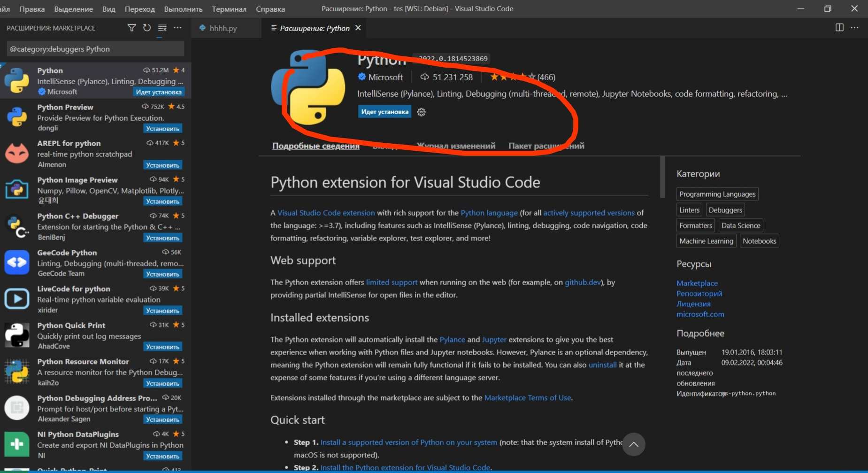Open the microsoft.com link
Image resolution: width=868 pixels, height=473 pixels.
[700, 314]
